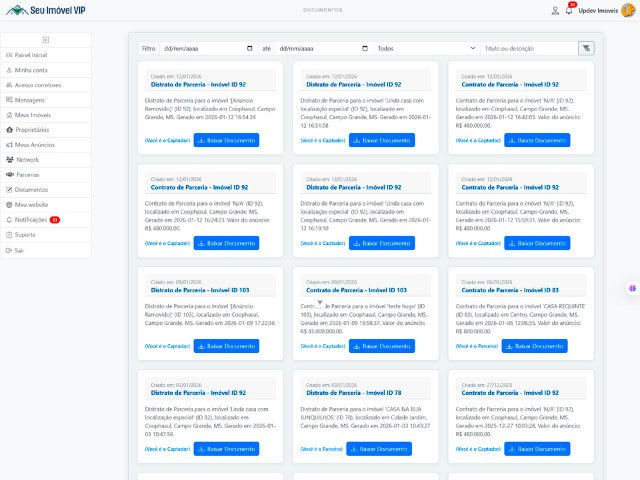The height and width of the screenshot is (480, 640).
Task: Open 'Distrato de Parceria - Imóvel ID 78' title
Action: pos(353,393)
